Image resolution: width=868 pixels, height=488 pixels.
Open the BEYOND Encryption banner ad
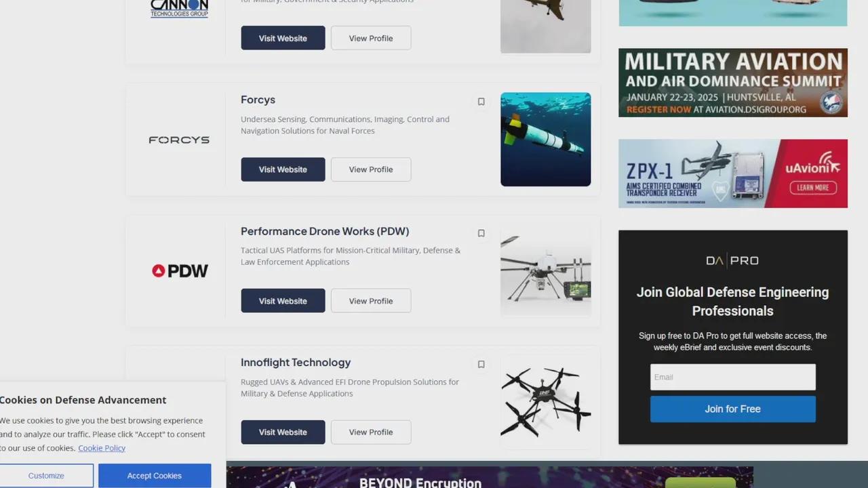coord(490,477)
